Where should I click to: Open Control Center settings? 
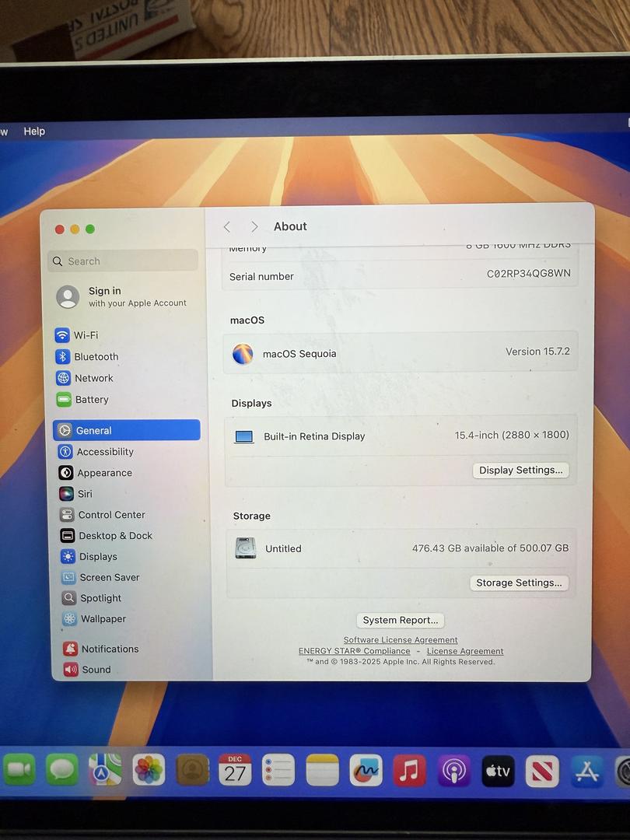(x=110, y=515)
